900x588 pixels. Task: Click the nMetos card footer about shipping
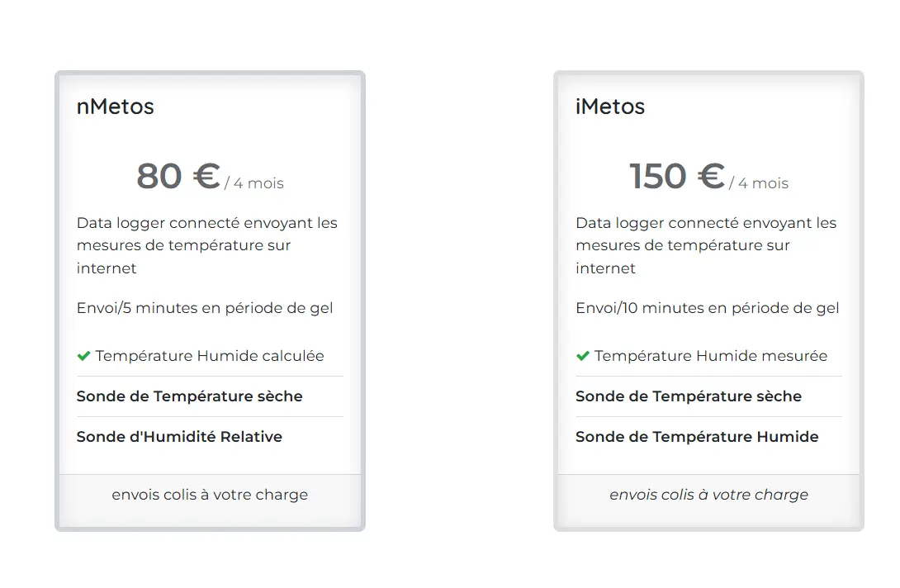coord(210,495)
